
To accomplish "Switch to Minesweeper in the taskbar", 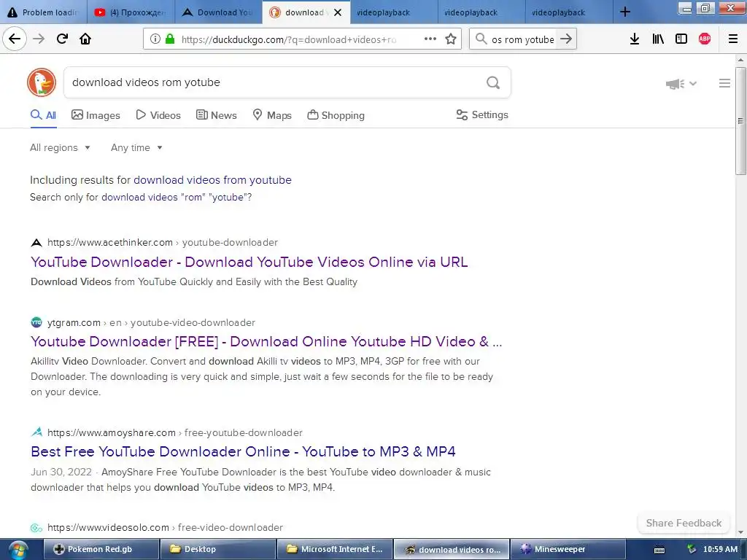I will (x=568, y=549).
